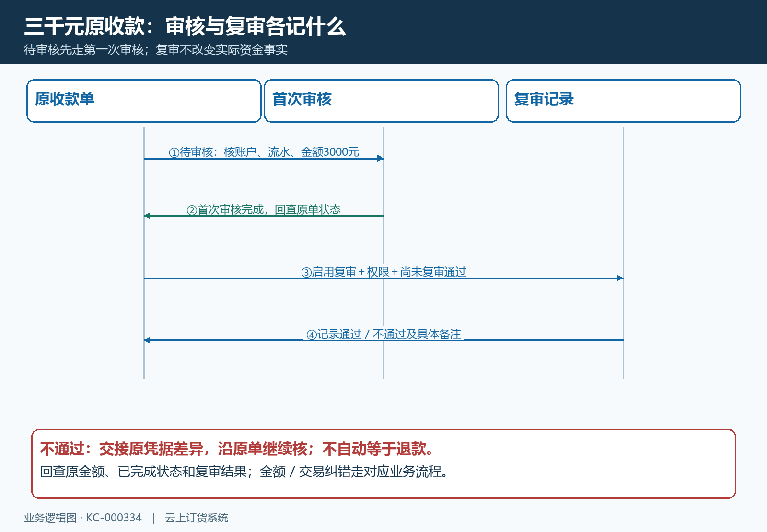Click footer text 业务逻辑图 · KC-000334
Image resolution: width=767 pixels, height=532 pixels.
pyautogui.click(x=83, y=518)
